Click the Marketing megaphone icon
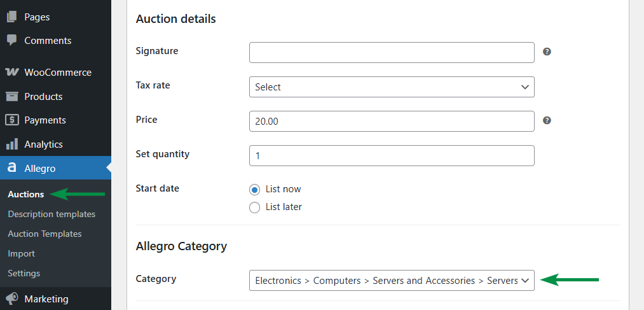The height and width of the screenshot is (310, 644). point(12,299)
